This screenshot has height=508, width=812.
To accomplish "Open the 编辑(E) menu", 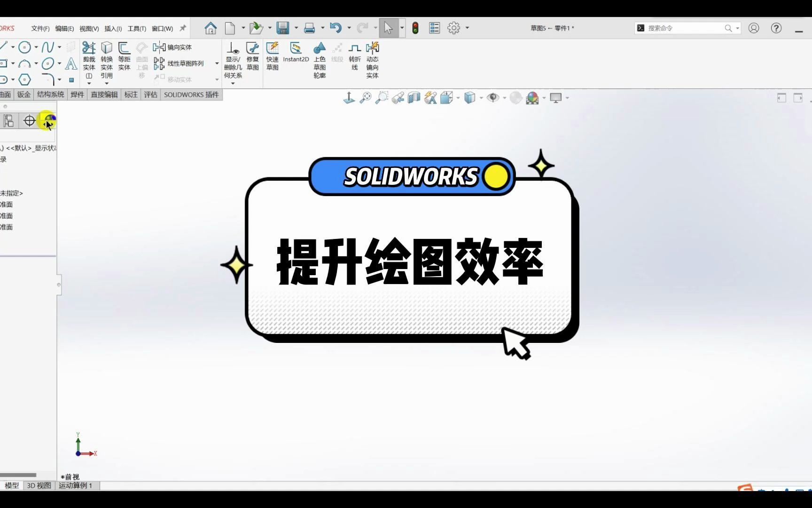I will click(x=64, y=29).
